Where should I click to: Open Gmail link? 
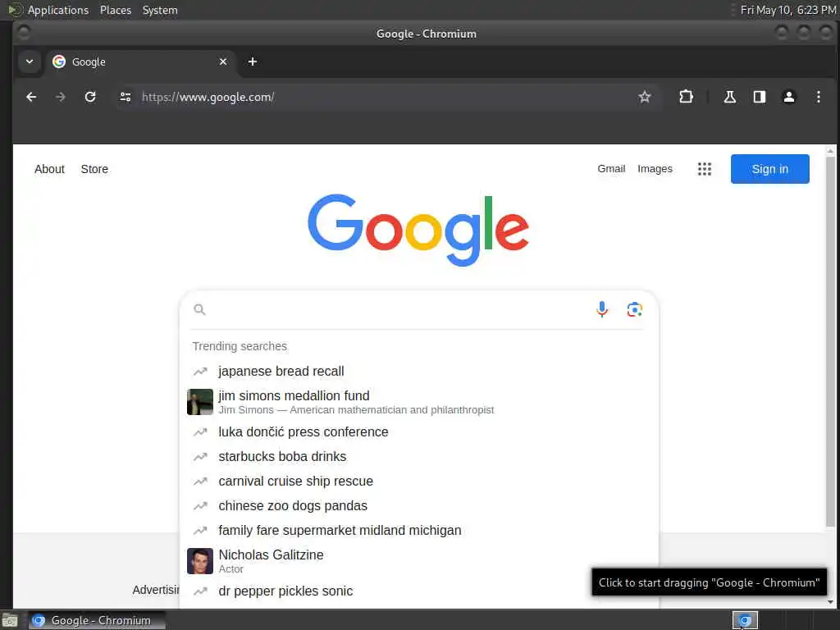[x=611, y=169]
